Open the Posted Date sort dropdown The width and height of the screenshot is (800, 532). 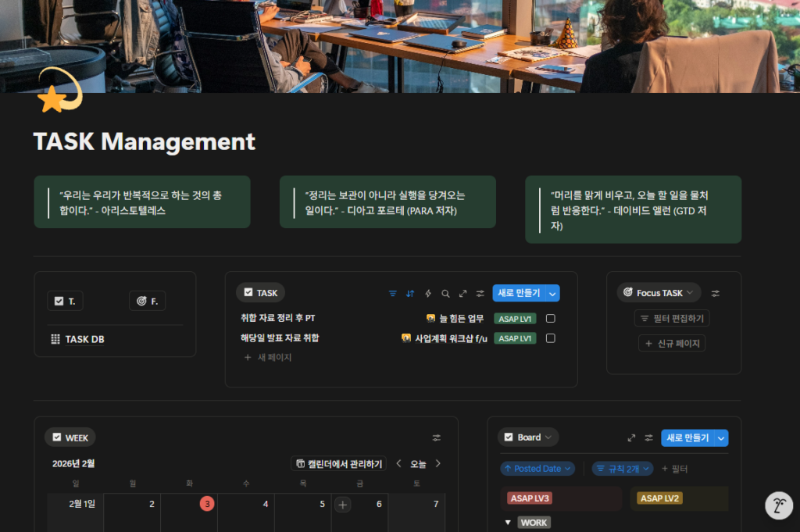537,469
